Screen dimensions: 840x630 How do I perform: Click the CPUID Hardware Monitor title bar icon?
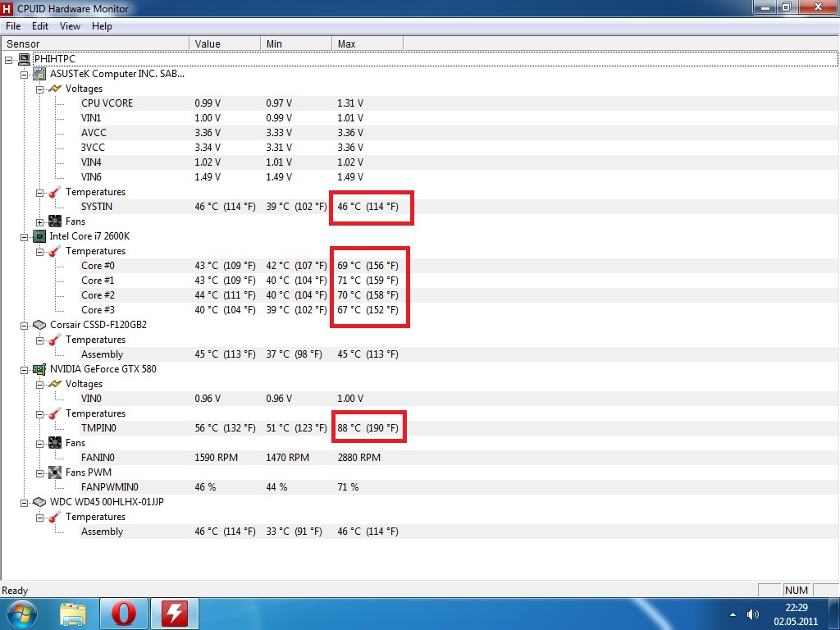(7, 8)
